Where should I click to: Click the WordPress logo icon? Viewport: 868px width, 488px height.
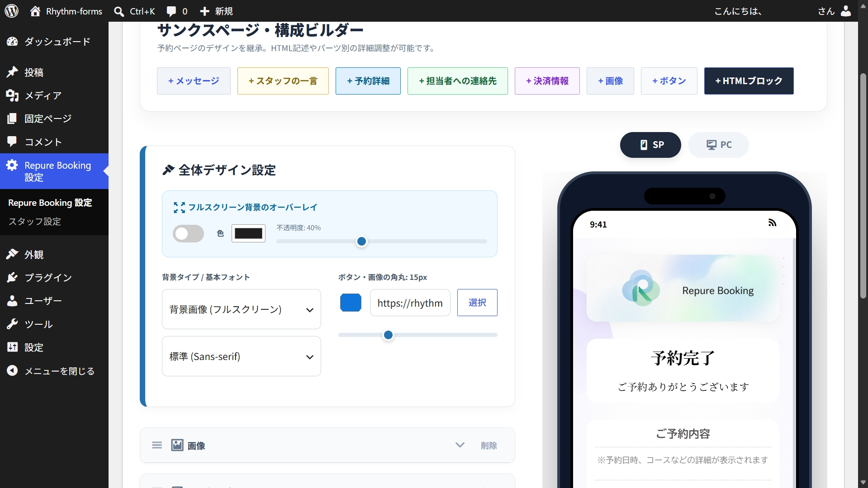[12, 11]
